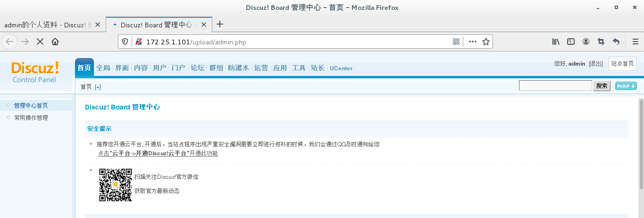The height and width of the screenshot is (218, 644).
Task: Click 获取官方最新动态 text
Action: tap(157, 191)
